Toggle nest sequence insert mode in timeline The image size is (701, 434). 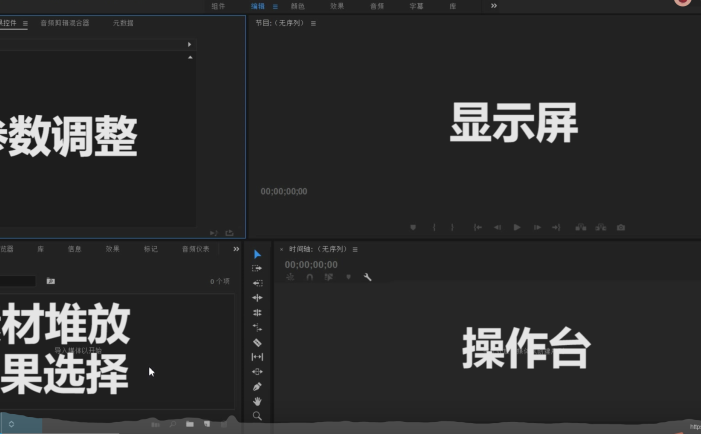coord(290,277)
